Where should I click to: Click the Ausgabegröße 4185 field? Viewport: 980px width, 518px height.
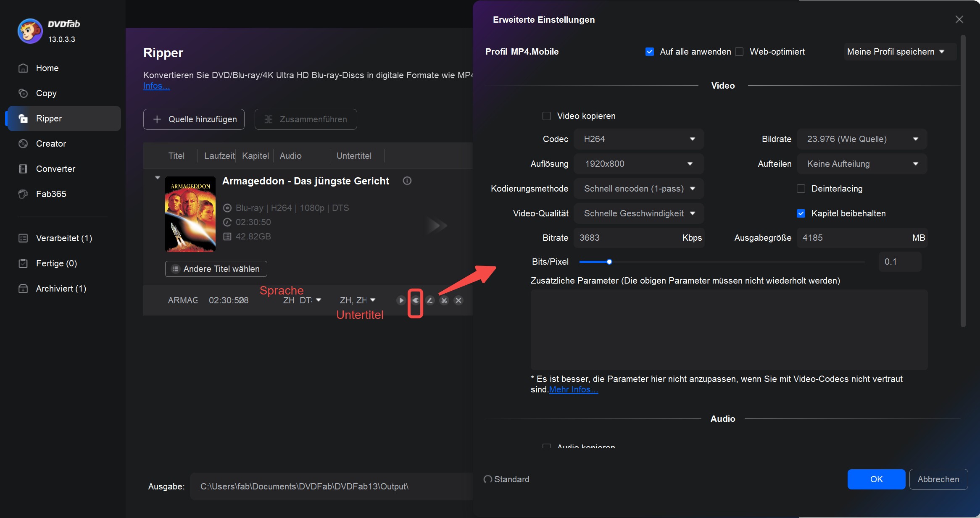pyautogui.click(x=862, y=238)
